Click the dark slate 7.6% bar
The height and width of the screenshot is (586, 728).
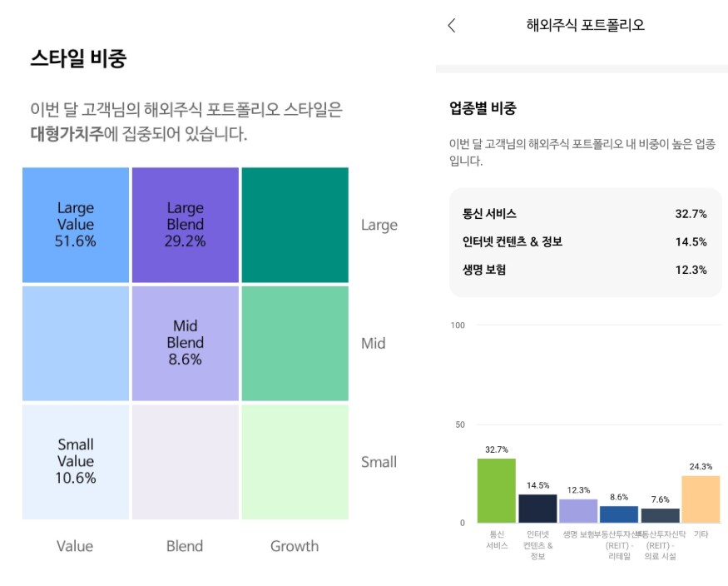(x=660, y=514)
